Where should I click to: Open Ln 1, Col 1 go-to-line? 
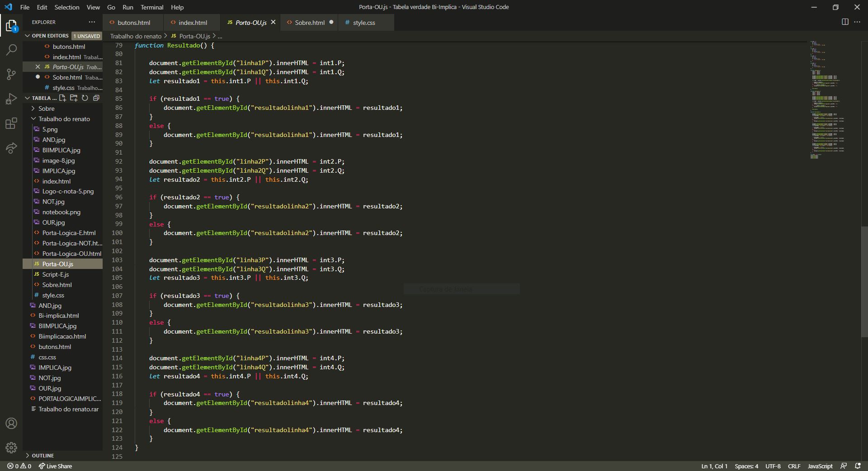tap(714, 466)
